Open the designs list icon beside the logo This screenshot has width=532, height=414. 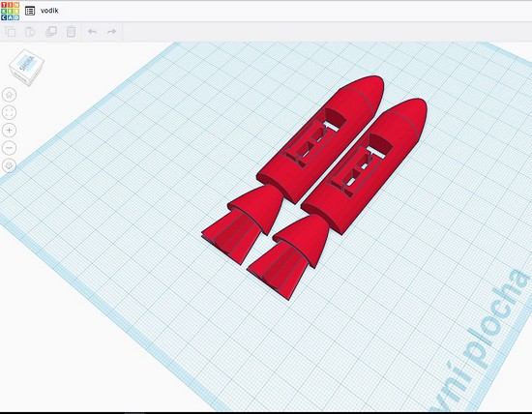(x=30, y=11)
